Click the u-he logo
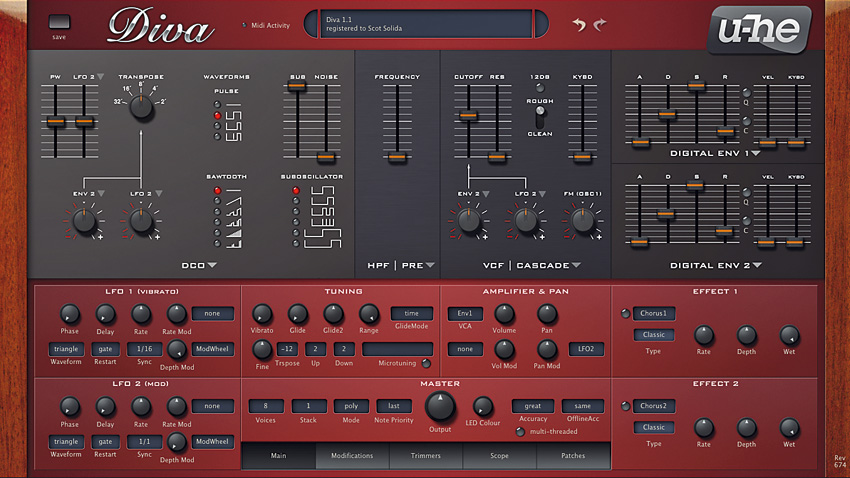Image resolution: width=850 pixels, height=478 pixels. [759, 30]
